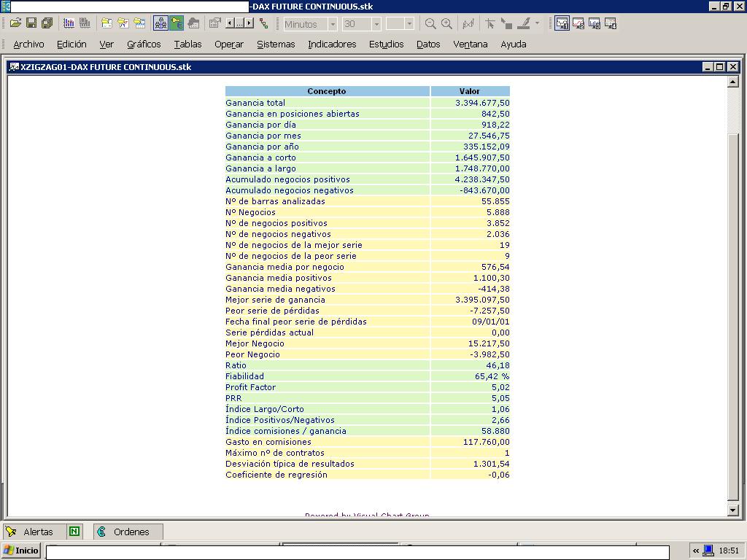This screenshot has height=560, width=747.
Task: Click the Nº Negocios row label
Action: click(x=251, y=212)
